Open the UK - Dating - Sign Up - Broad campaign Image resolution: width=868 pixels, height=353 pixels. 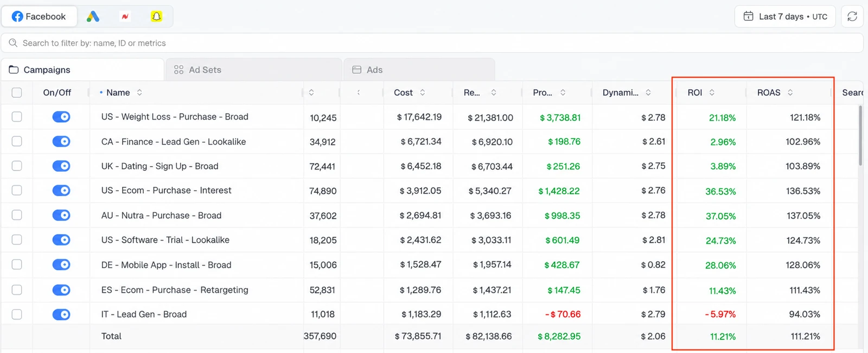click(x=159, y=166)
